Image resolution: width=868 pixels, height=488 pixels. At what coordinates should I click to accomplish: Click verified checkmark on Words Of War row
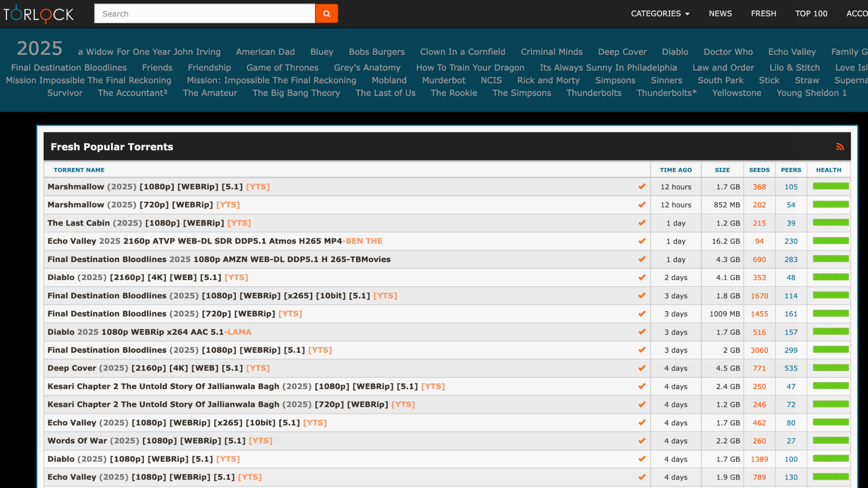pos(642,441)
